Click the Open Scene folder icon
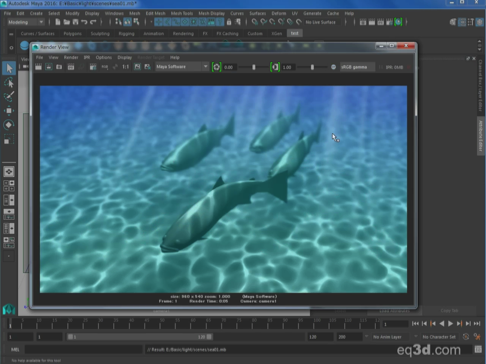 point(67,22)
